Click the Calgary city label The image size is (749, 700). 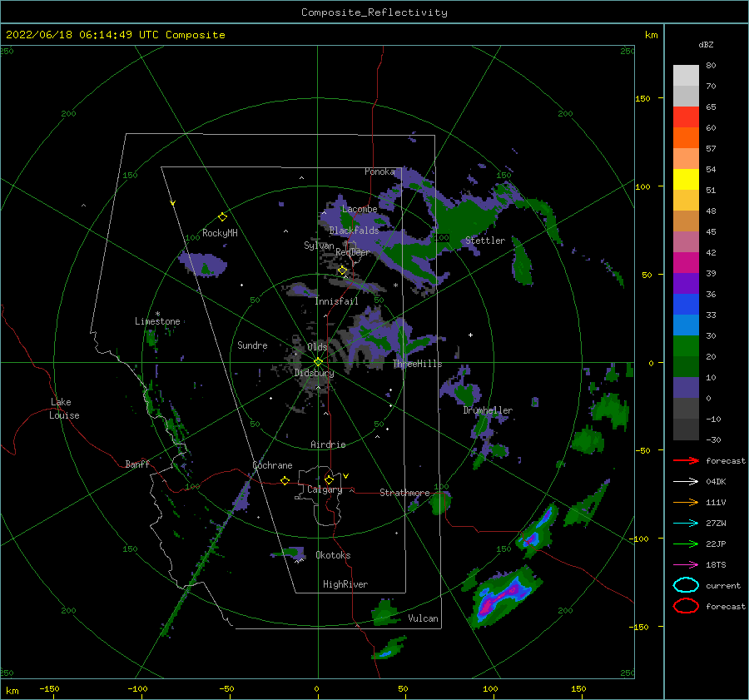pyautogui.click(x=325, y=489)
